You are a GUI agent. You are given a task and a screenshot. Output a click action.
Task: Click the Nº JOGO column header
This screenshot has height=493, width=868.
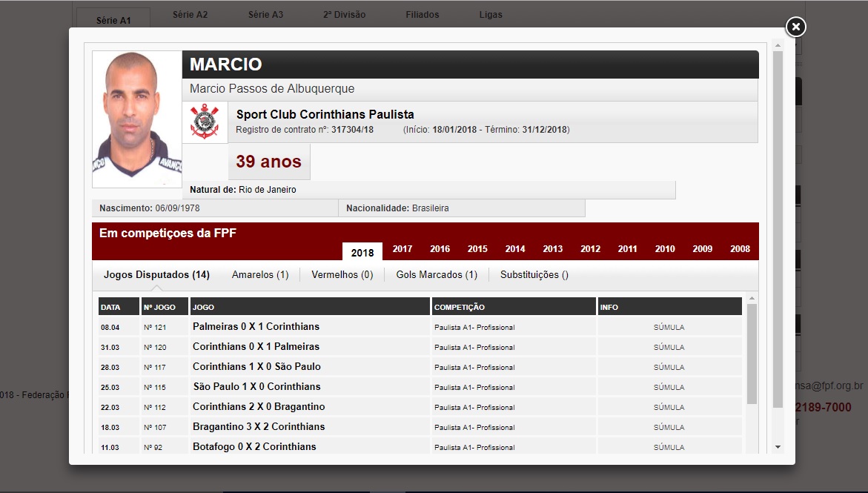(x=165, y=306)
